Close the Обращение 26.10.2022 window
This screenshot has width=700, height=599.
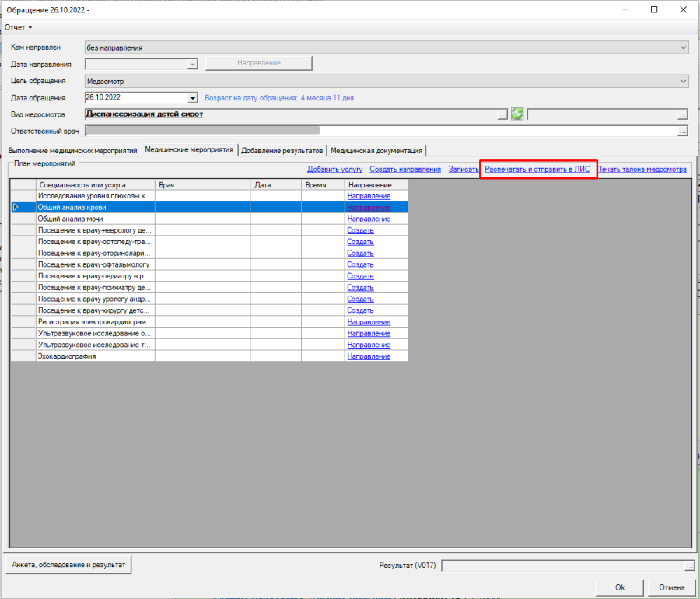[x=683, y=9]
